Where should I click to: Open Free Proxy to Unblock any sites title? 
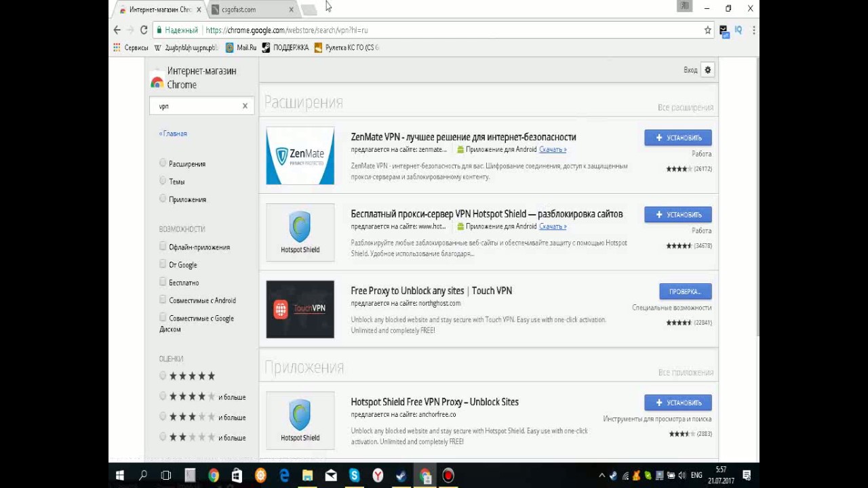coord(431,290)
